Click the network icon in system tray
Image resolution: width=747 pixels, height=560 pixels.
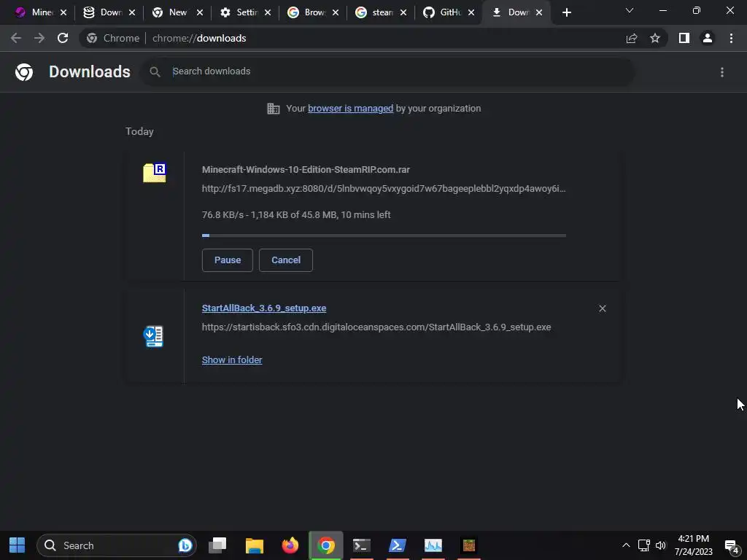click(644, 545)
